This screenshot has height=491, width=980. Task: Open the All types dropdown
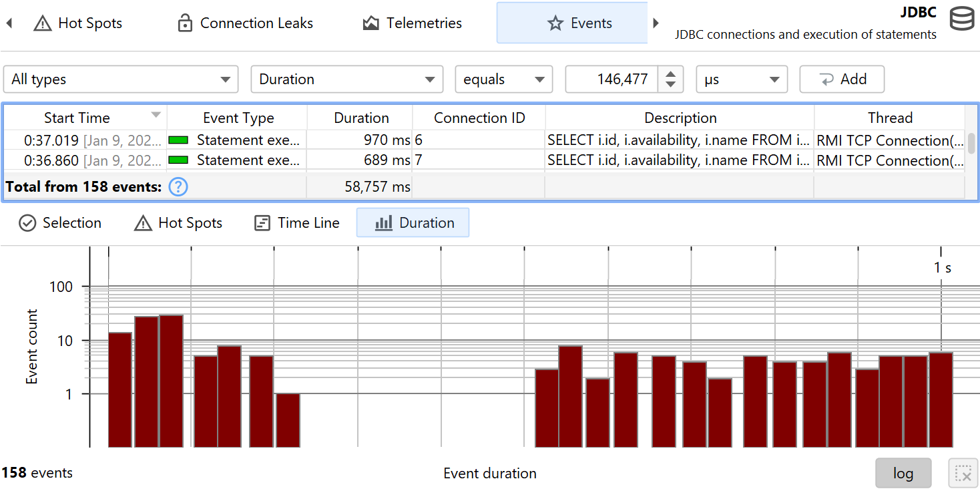(121, 79)
